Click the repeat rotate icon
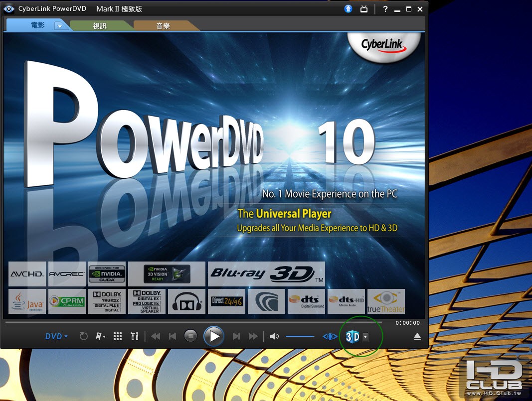This screenshot has height=401, width=532. coord(83,336)
